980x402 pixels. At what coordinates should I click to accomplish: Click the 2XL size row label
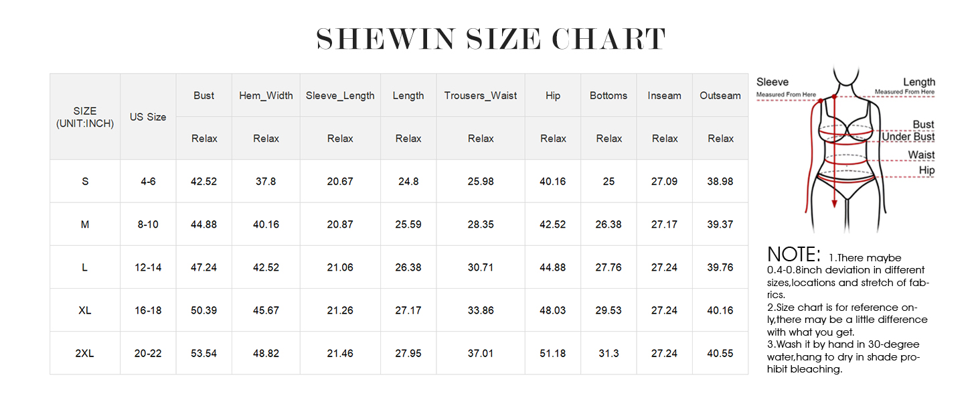click(x=85, y=353)
